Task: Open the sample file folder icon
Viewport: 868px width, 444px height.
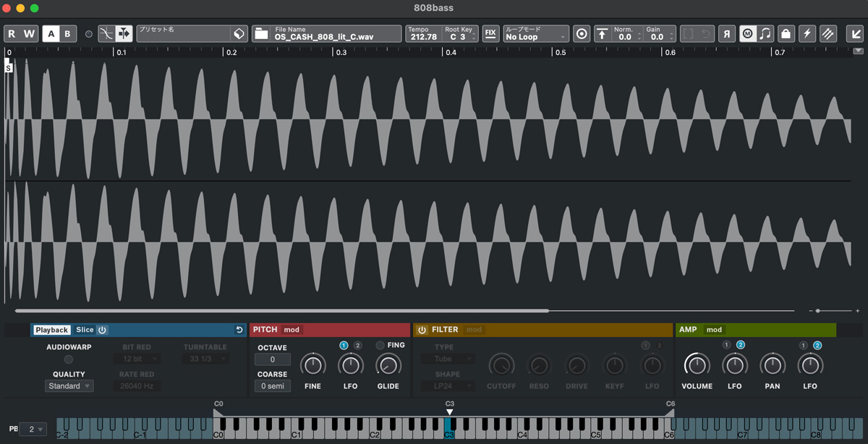Action: [261, 34]
